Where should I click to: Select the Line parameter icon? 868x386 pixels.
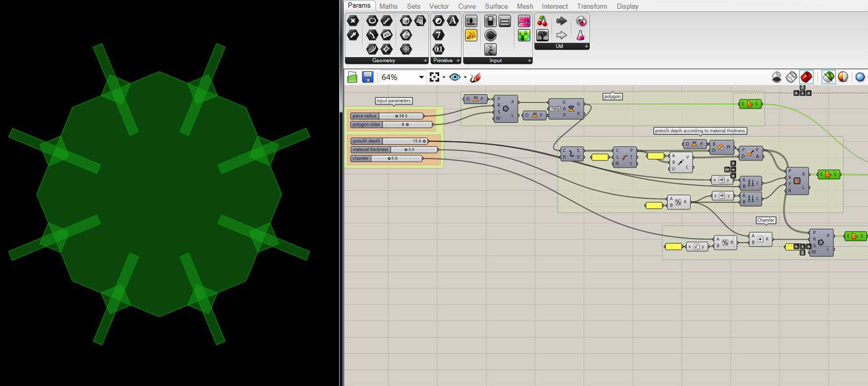[x=387, y=21]
